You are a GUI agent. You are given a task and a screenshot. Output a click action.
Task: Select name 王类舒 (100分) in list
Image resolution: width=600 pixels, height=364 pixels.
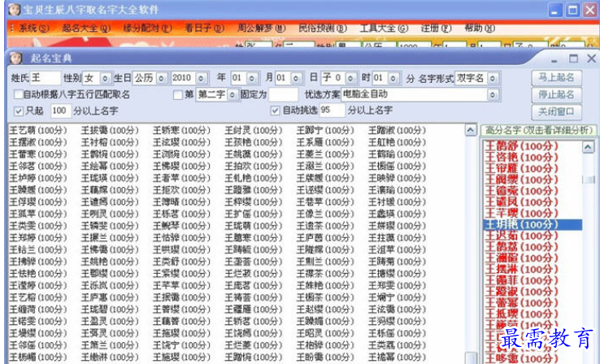(x=182, y=262)
